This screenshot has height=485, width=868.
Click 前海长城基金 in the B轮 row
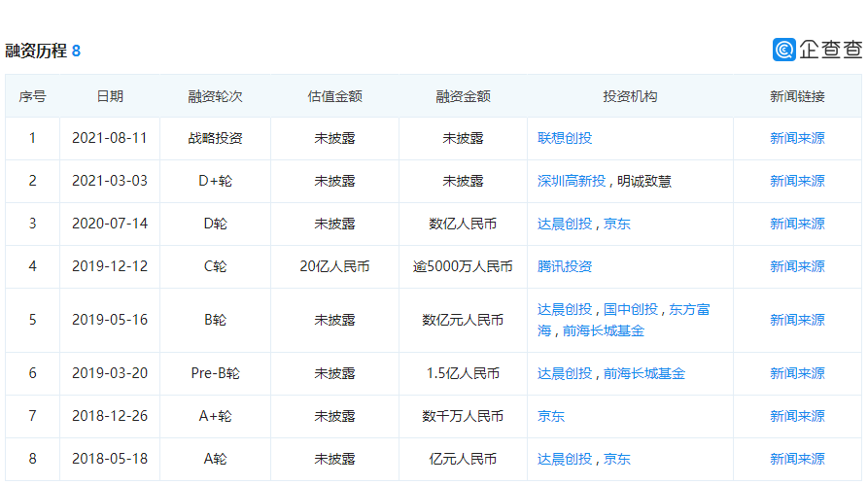point(604,331)
